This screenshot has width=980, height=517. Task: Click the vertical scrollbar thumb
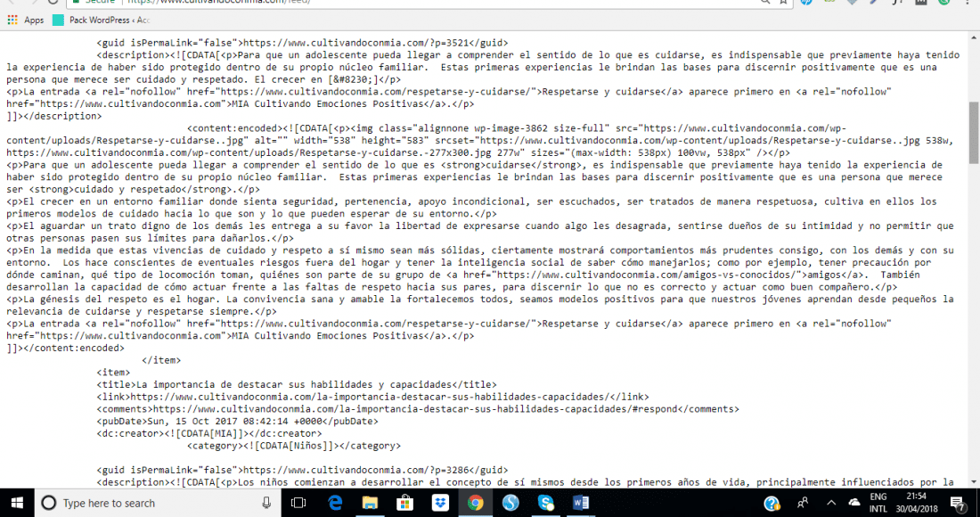click(x=974, y=133)
